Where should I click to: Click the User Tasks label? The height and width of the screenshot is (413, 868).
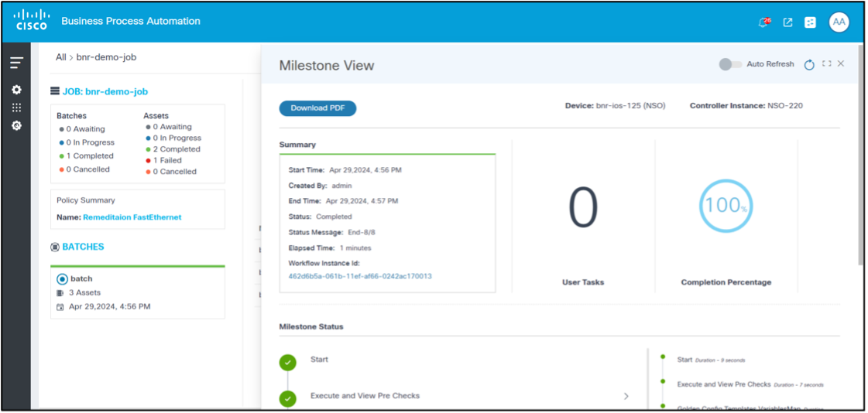583,282
